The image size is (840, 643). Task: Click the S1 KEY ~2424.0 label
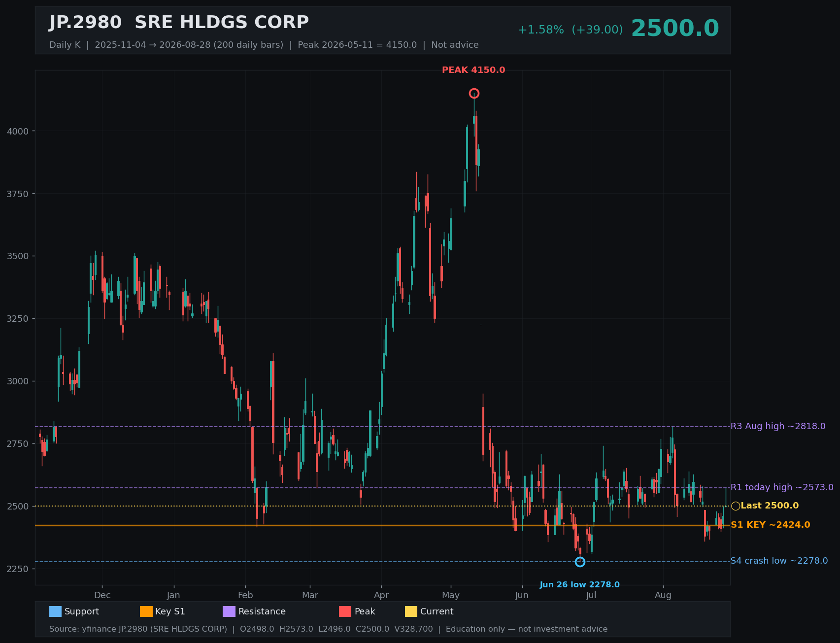point(770,525)
